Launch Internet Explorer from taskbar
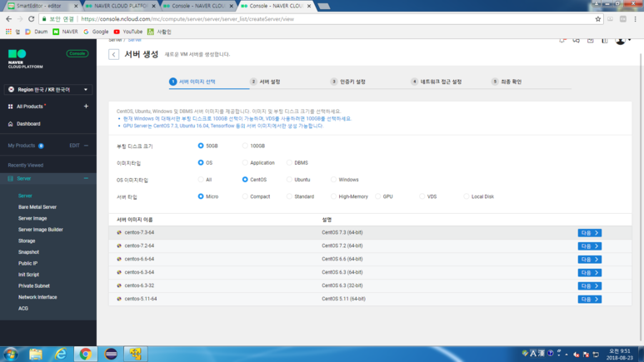This screenshot has height=362, width=644. point(61,354)
